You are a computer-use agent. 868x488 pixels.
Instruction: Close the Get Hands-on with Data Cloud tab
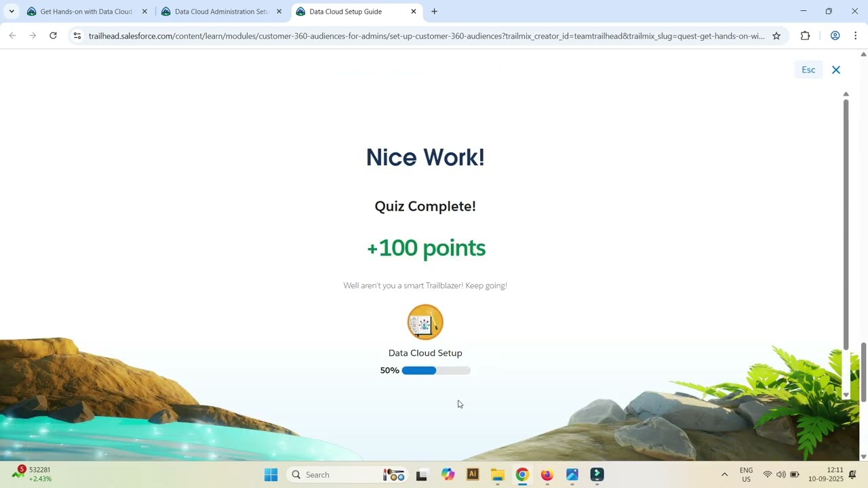144,12
